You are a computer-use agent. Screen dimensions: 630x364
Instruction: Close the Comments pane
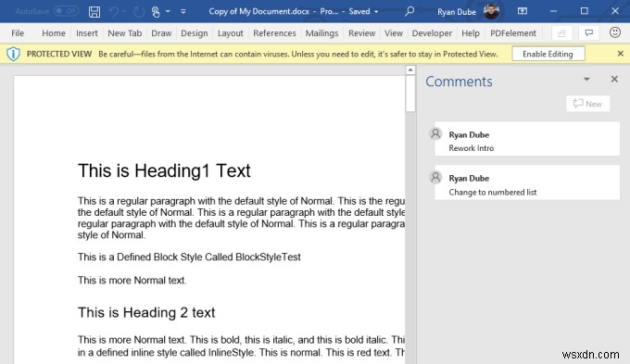click(x=614, y=79)
